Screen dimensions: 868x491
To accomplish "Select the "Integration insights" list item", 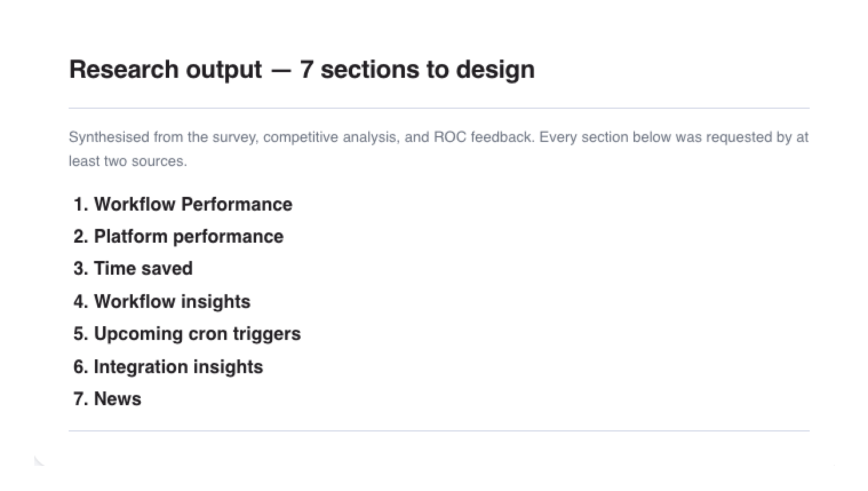I will [x=178, y=367].
